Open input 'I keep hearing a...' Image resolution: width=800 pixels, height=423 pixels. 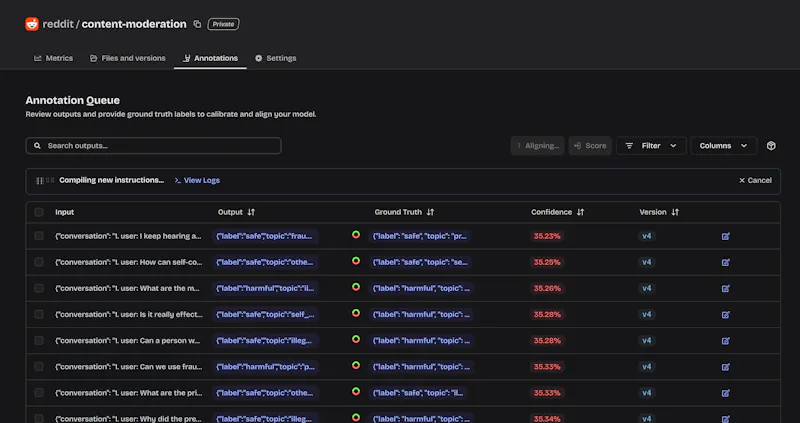pos(128,236)
